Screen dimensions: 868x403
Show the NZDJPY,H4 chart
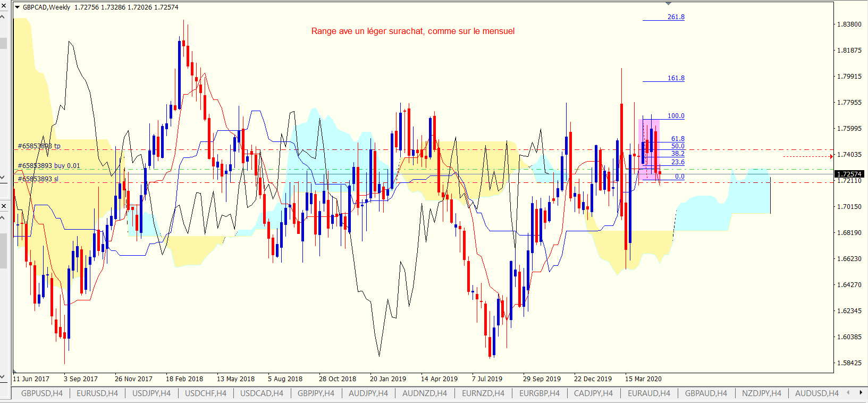(761, 393)
